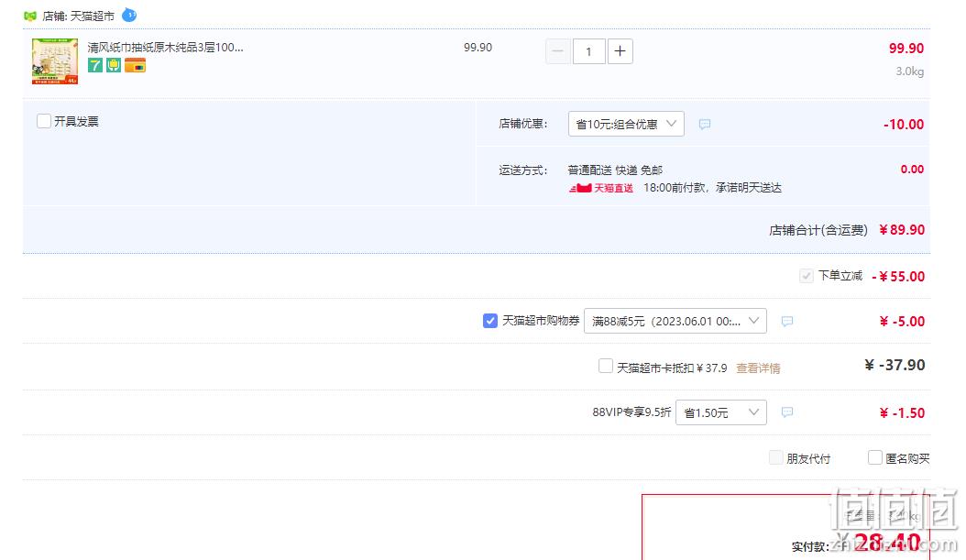Click the green 7-day return badge
The width and height of the screenshot is (966, 560).
pos(95,65)
